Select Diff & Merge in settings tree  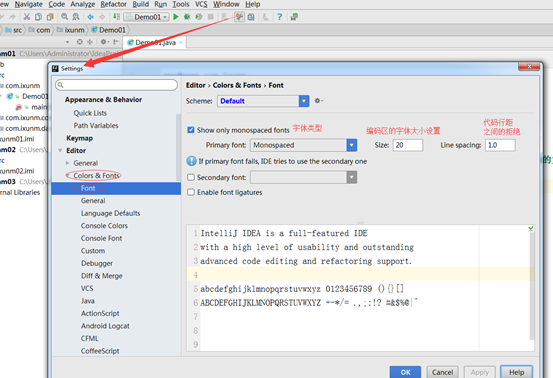tap(102, 276)
